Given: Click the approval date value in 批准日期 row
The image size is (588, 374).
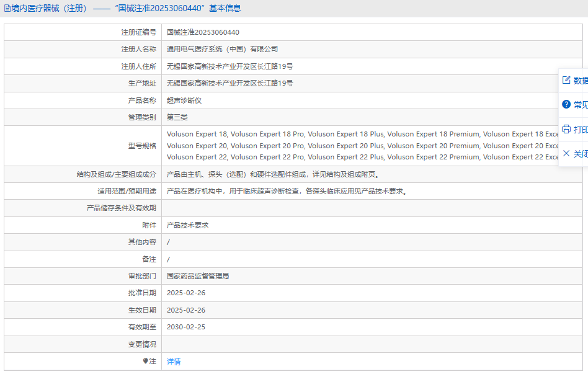Looking at the screenshot, I should [x=186, y=293].
